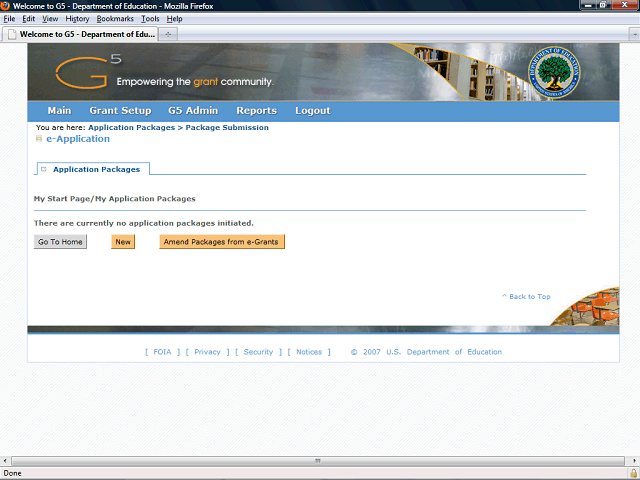Open the Privacy footer link
This screenshot has width=640, height=480.
(207, 352)
